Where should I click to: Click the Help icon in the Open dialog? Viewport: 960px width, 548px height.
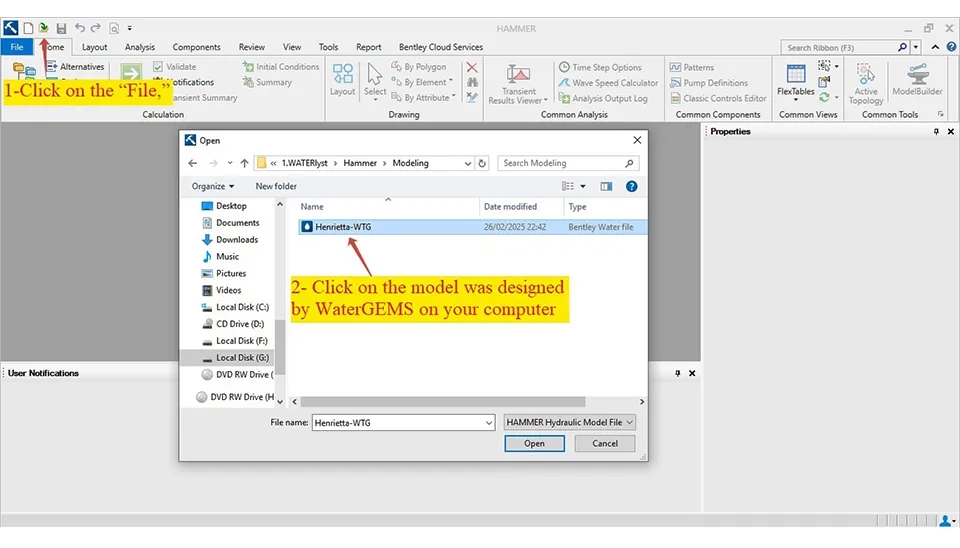[x=631, y=186]
